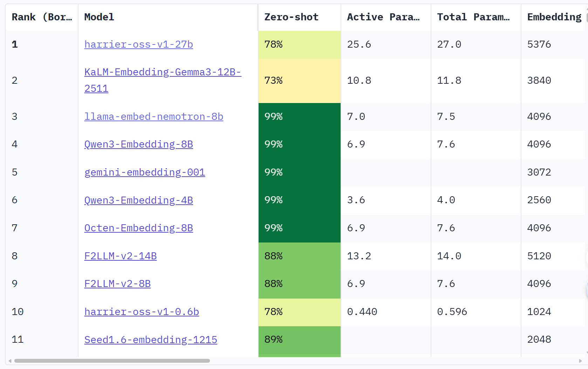This screenshot has width=588, height=369.
Task: Select the 78% zero-shot cell for harrier-oss-v1-27b
Action: point(300,45)
